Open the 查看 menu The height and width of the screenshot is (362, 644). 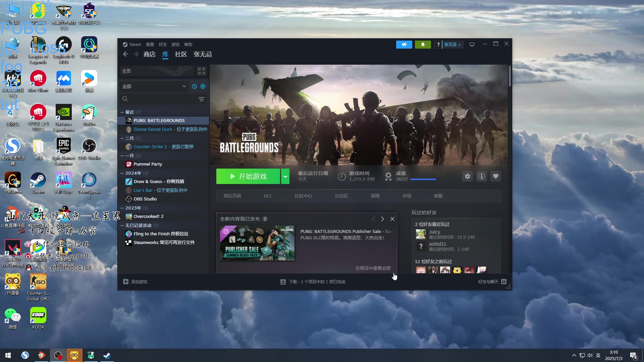150,45
